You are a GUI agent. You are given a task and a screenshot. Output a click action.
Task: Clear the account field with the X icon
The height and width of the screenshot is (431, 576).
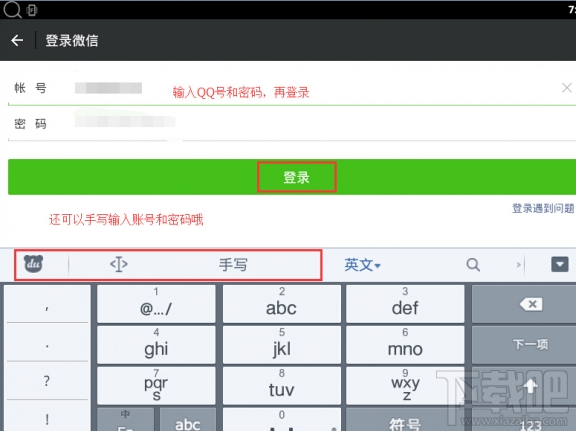(x=566, y=87)
